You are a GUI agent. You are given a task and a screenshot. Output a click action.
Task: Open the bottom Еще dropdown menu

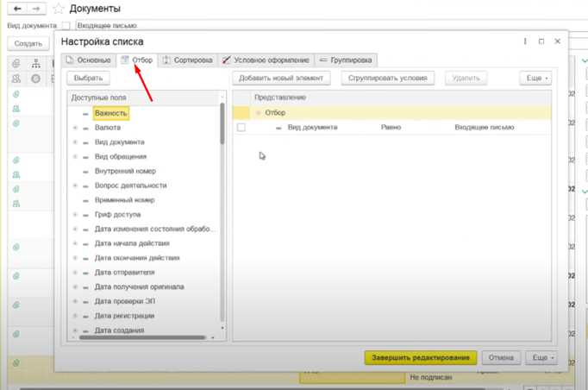(542, 358)
